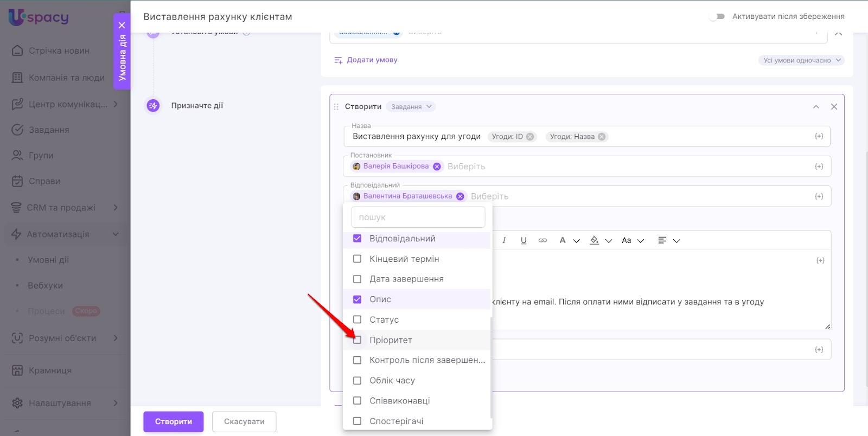868x436 pixels.
Task: Delete the Створити action block
Action: (x=834, y=107)
